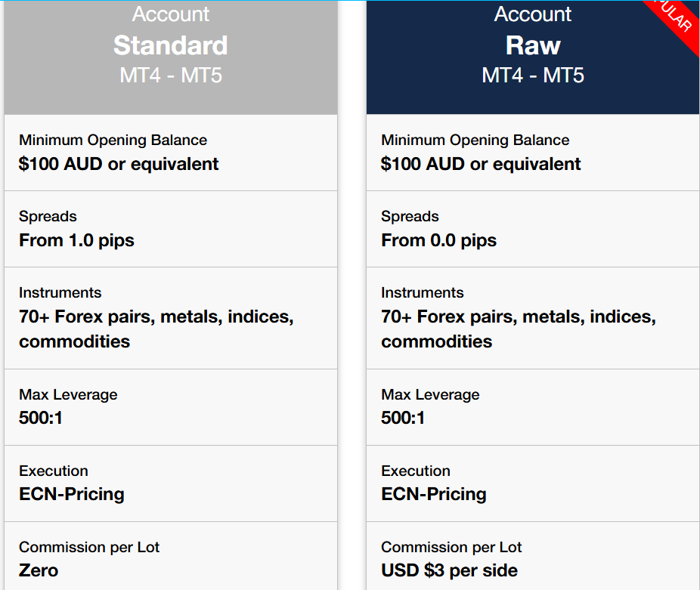Click 500:1 leverage in the Standard column
Screen dimensions: 700x590
pos(41,417)
